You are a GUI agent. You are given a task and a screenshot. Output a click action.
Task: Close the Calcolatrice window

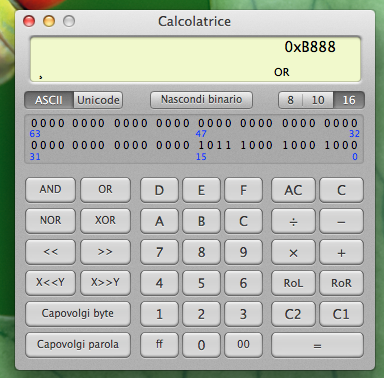(29, 21)
